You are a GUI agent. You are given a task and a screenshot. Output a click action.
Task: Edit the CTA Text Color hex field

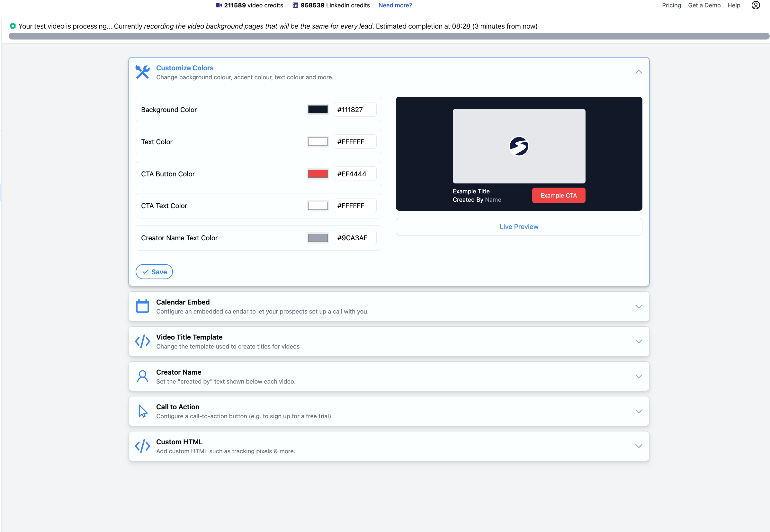[355, 206]
